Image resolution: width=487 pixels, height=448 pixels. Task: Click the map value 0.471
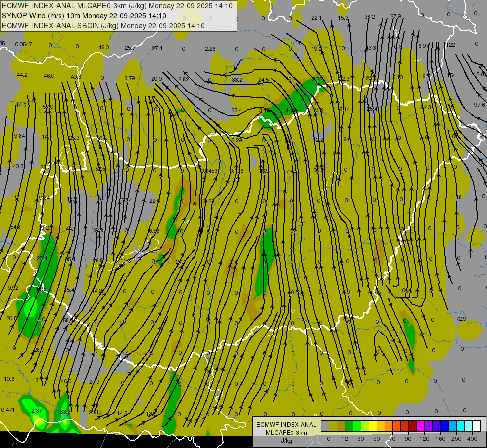point(8,410)
